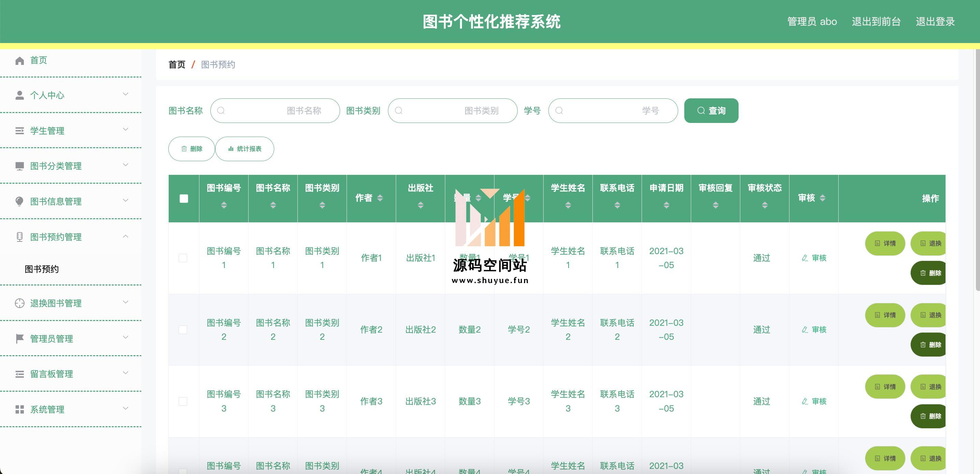
Task: Click the bulb icon beside 图书信息管理
Action: pyautogui.click(x=20, y=201)
